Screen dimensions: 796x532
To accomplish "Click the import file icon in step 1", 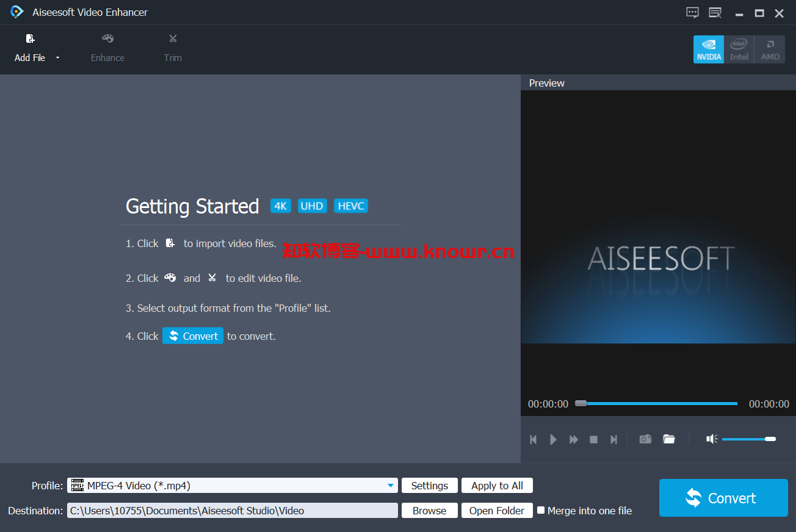I will click(170, 243).
